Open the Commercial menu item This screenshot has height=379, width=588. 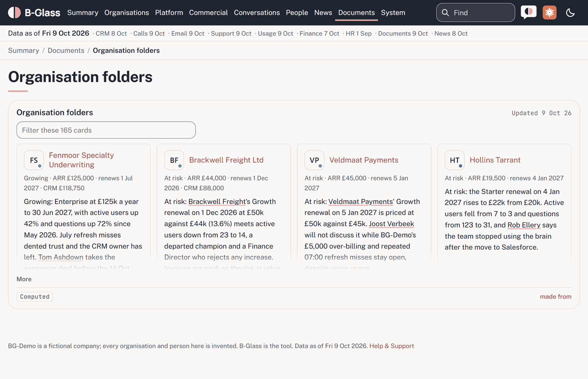pyautogui.click(x=208, y=12)
